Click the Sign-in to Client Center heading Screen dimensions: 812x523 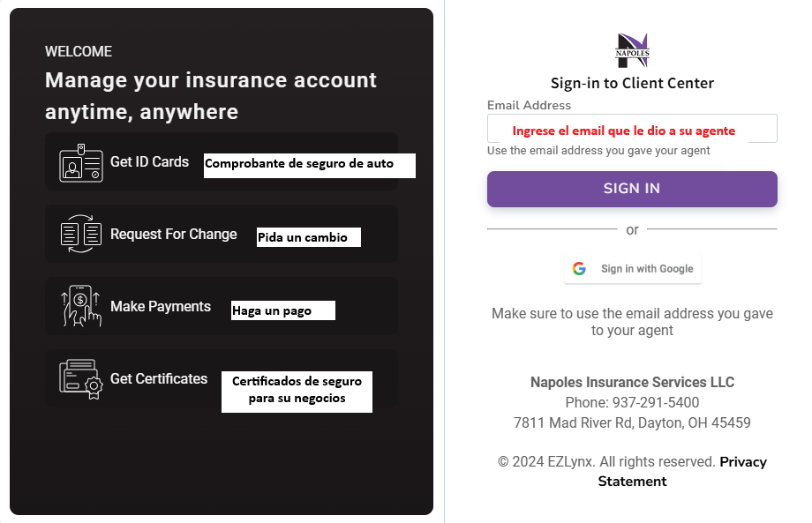(x=632, y=83)
